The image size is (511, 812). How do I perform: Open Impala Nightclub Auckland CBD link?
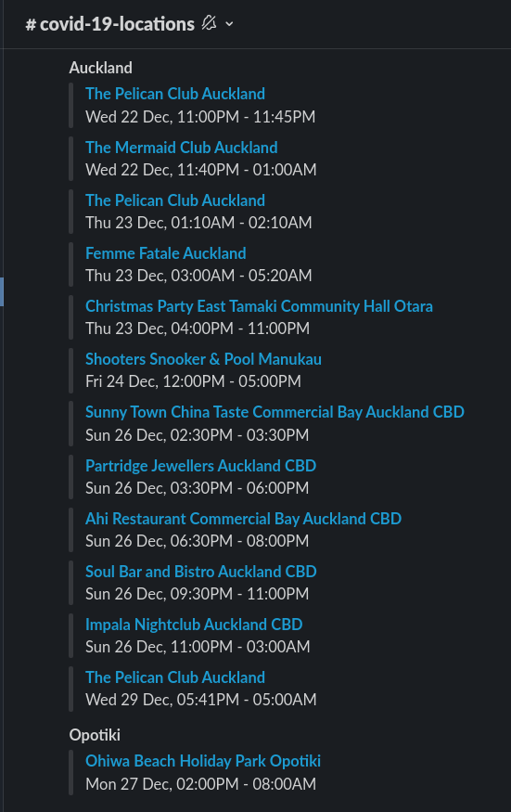click(194, 625)
